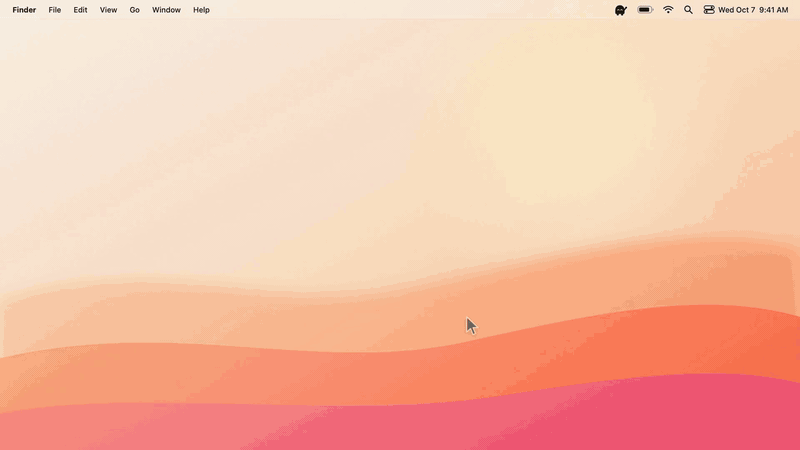Open the Finder application menu
800x450 pixels.
tap(24, 10)
